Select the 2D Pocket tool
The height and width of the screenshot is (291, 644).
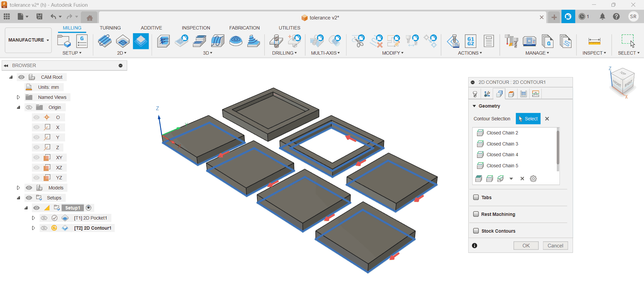click(x=123, y=41)
